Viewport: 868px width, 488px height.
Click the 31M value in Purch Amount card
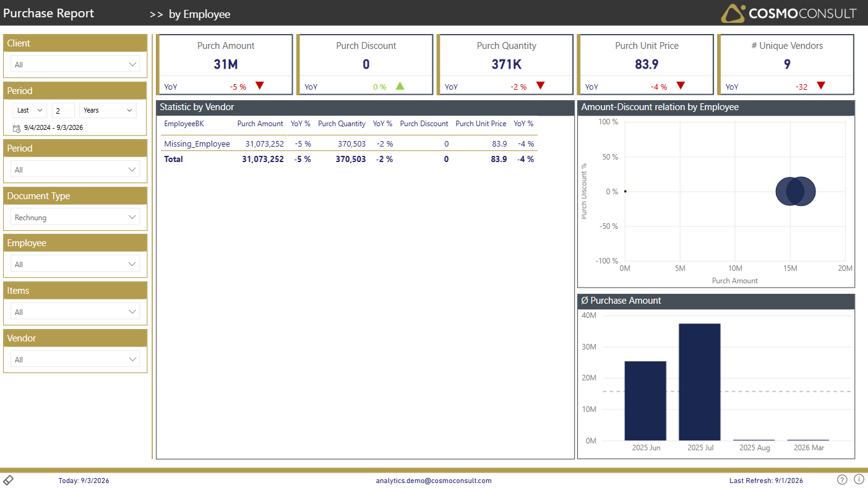226,64
